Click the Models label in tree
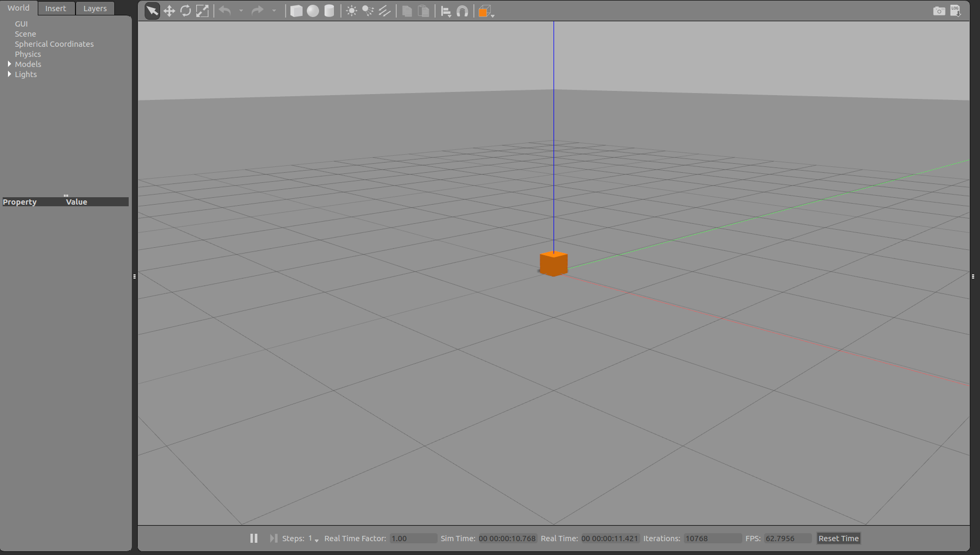 click(x=28, y=64)
